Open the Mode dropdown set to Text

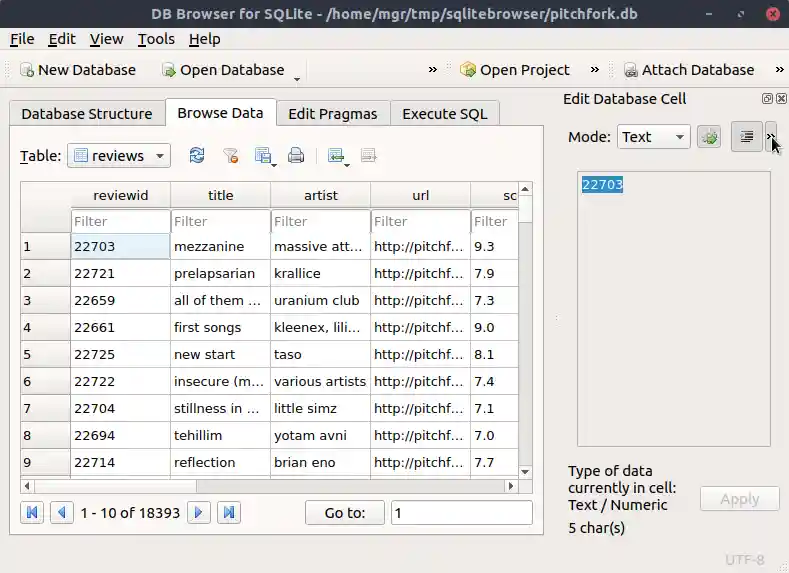653,137
